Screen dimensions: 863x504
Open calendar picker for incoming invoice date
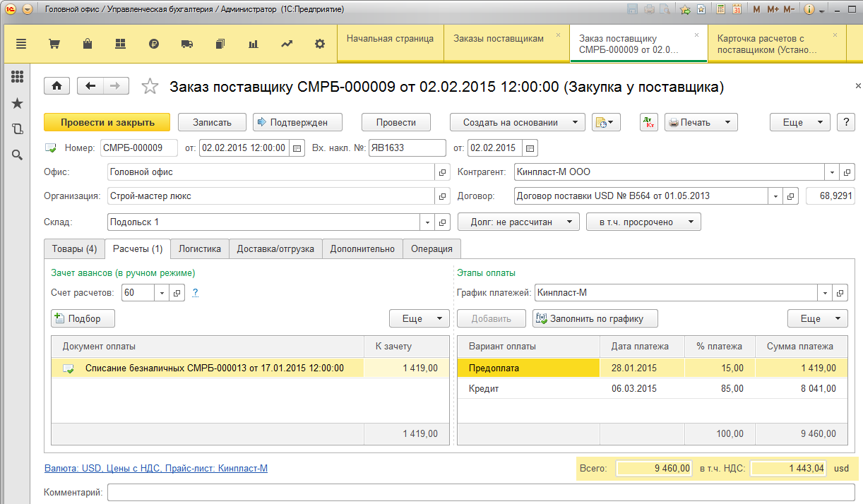[x=530, y=148]
